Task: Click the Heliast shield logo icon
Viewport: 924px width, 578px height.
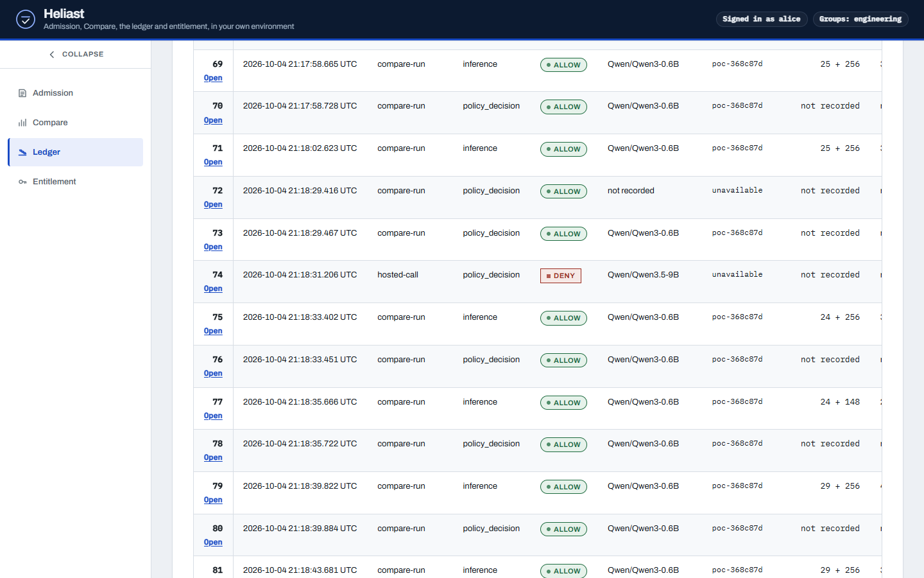Action: (26, 19)
